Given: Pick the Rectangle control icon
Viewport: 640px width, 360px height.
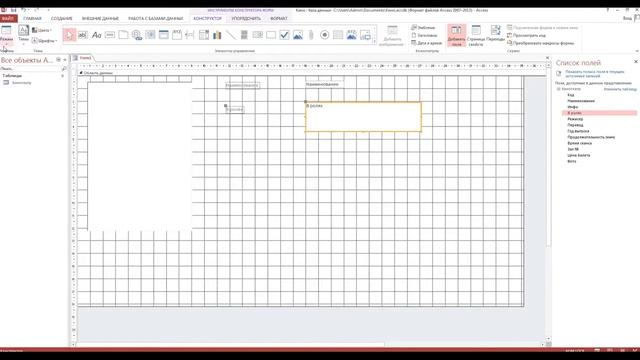Looking at the screenshot, I should 271,35.
